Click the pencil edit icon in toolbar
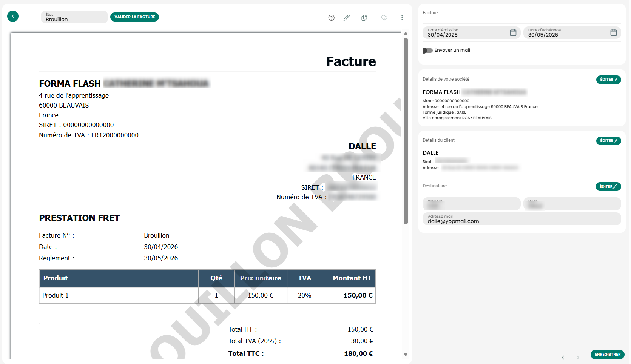The height and width of the screenshot is (364, 631). coord(347,18)
